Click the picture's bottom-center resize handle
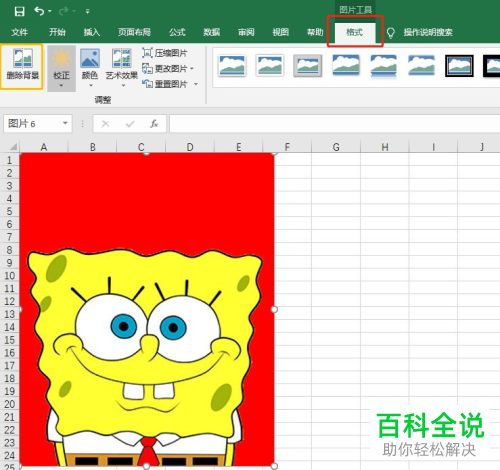500x470 pixels. [x=146, y=466]
